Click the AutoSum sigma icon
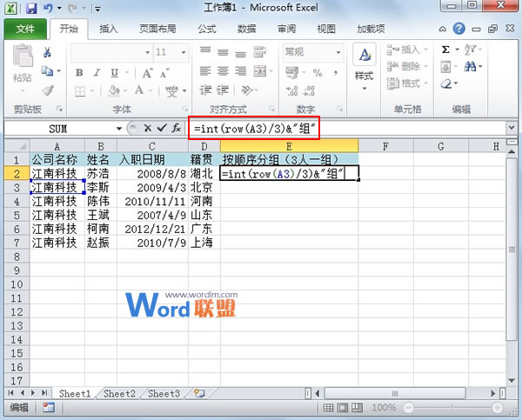This screenshot has height=420, width=522. (x=446, y=50)
